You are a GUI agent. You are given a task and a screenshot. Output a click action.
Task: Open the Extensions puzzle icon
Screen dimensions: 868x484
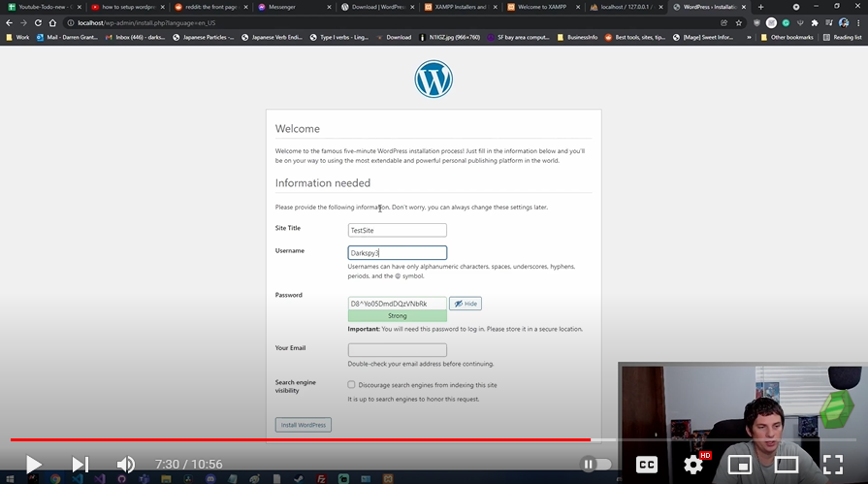coord(815,22)
